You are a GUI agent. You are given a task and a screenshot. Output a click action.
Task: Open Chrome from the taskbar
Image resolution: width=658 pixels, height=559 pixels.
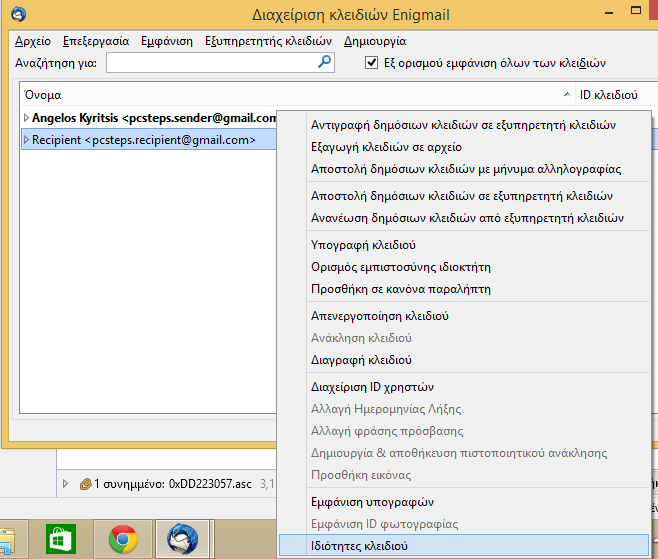click(123, 539)
